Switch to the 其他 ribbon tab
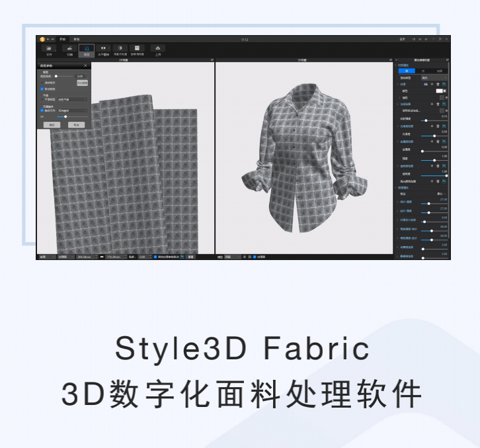 [x=76, y=39]
